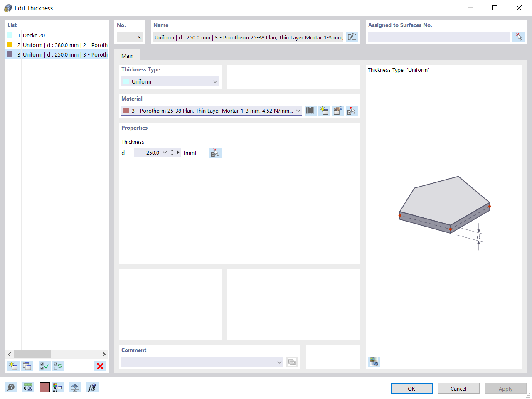532x399 pixels.
Task: Close the Edit Thickness dialog
Action: tap(519, 8)
